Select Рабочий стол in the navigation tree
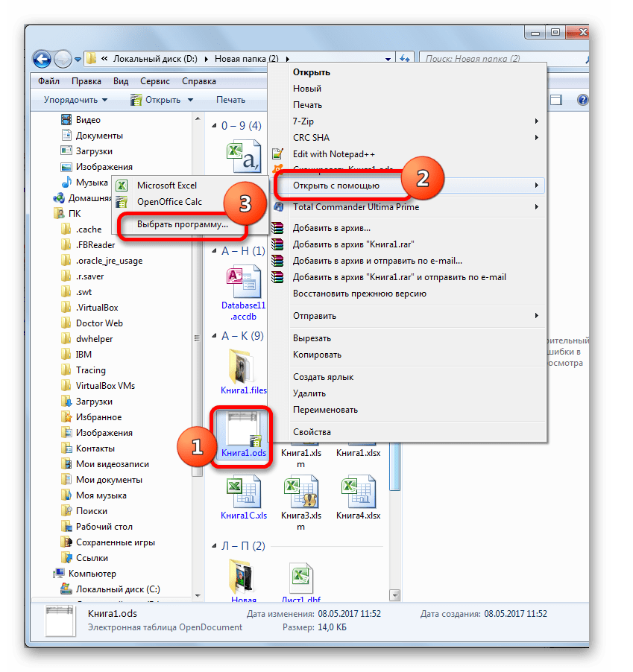 (104, 527)
